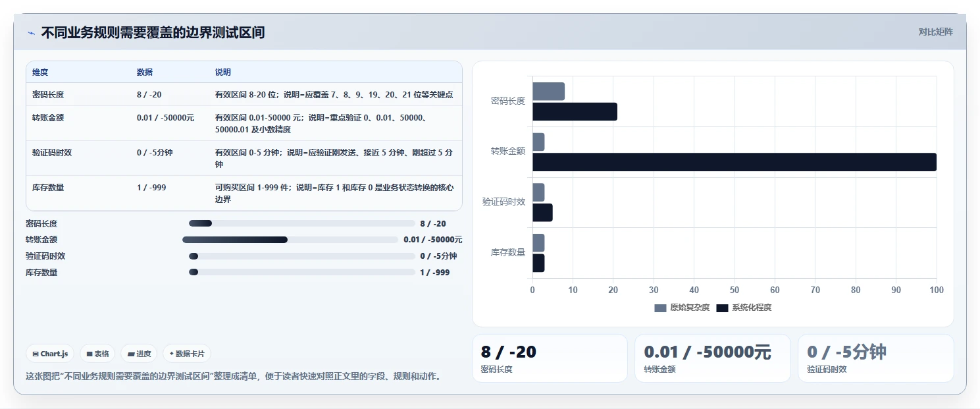This screenshot has height=409, width=980.
Task: Click the panel title 不同业务规则需要覆盖的边界测试区间
Action: (153, 33)
